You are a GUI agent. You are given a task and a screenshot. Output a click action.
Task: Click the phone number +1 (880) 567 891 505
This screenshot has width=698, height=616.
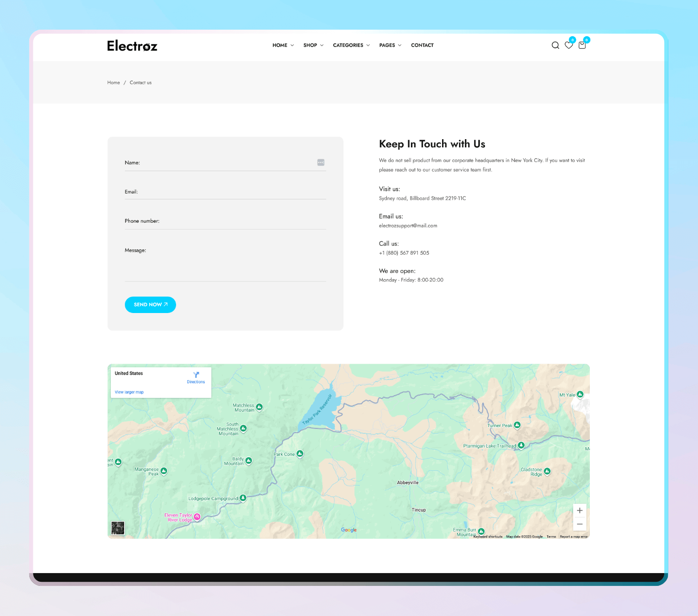[404, 253]
